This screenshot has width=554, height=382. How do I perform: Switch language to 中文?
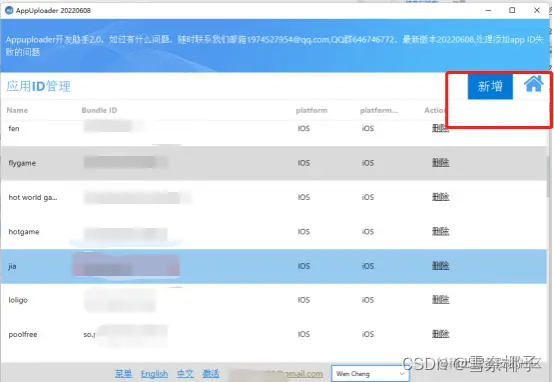185,374
